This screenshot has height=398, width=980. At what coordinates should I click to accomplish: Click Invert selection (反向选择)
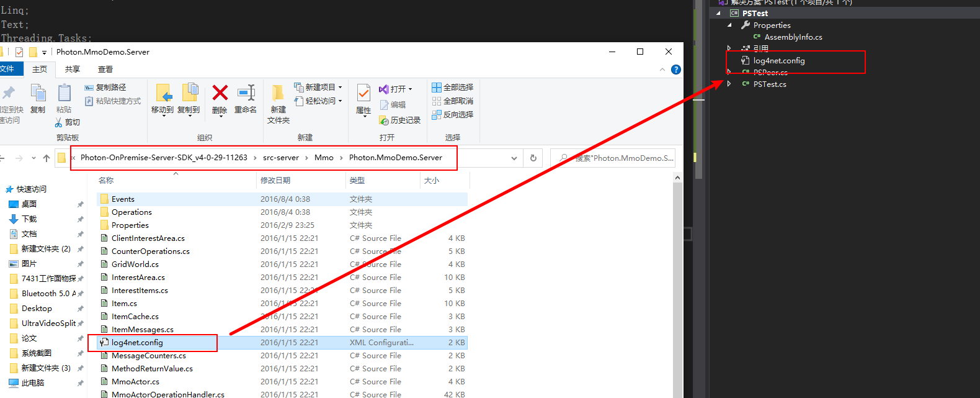click(453, 115)
